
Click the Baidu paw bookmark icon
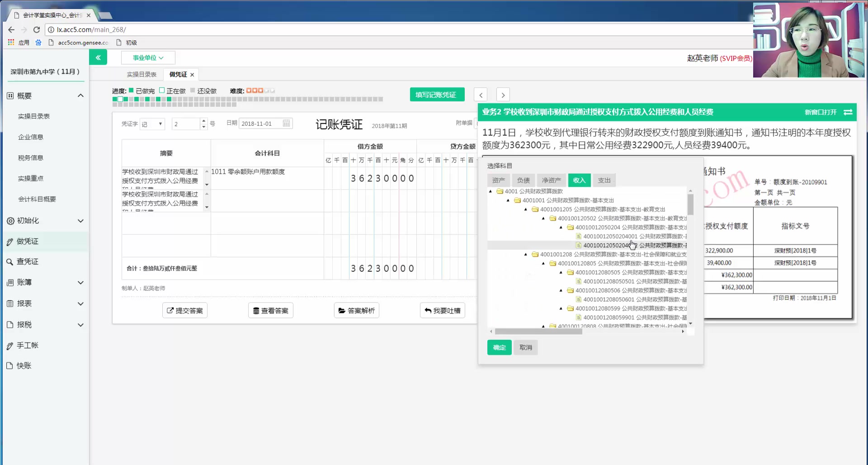click(38, 42)
